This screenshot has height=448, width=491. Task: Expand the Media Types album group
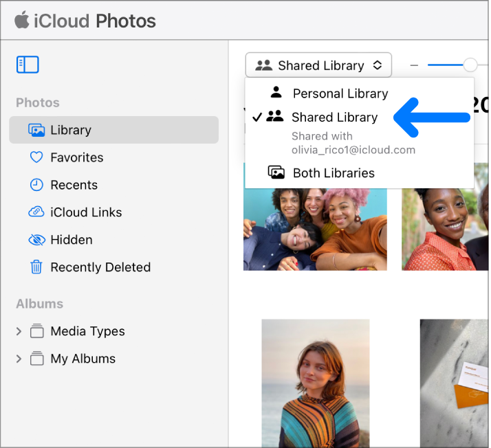pos(19,331)
